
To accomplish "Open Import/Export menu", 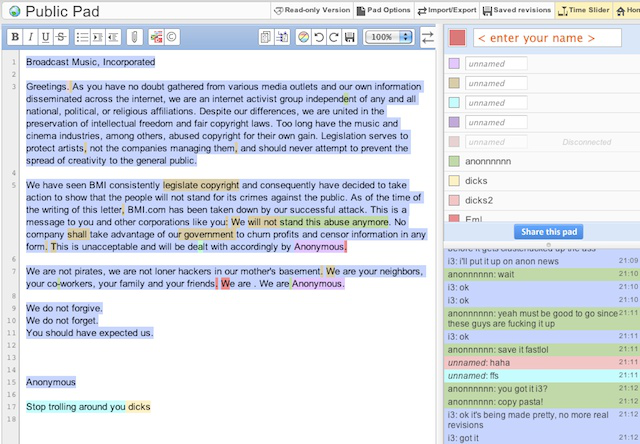I will coord(447,10).
